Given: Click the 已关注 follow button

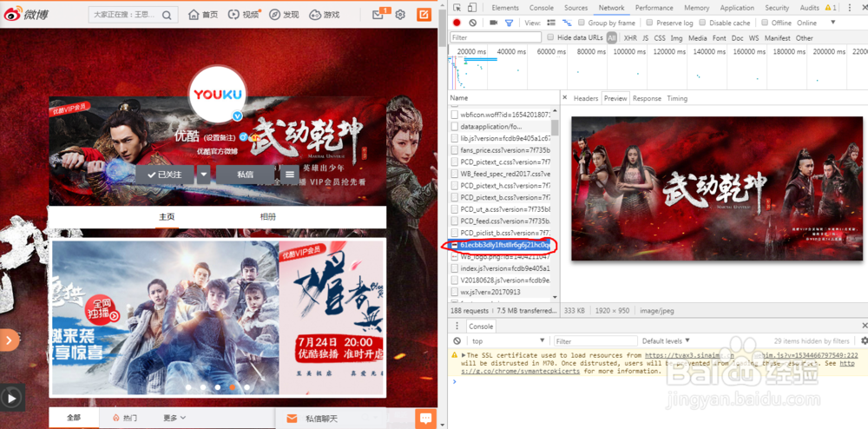Looking at the screenshot, I should pos(165,175).
